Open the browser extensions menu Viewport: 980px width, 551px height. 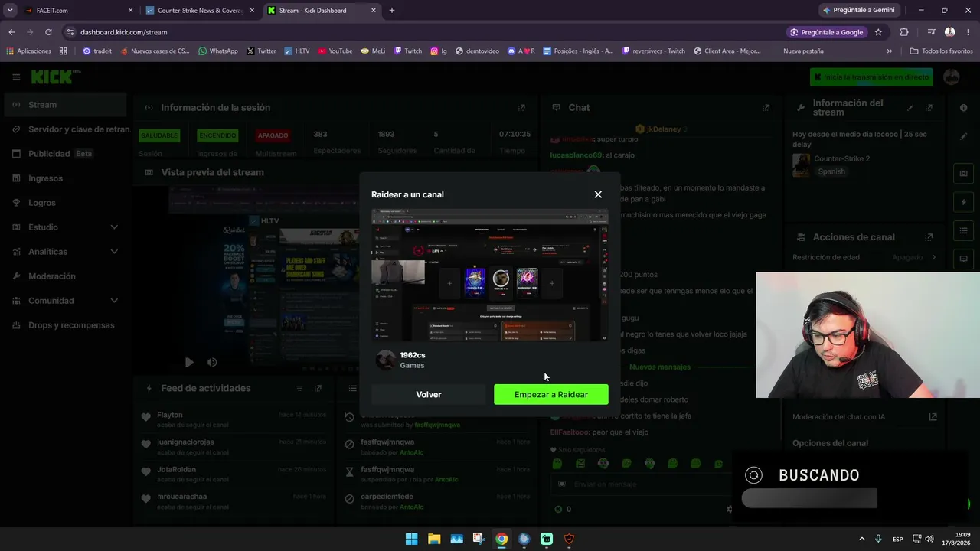(x=904, y=32)
